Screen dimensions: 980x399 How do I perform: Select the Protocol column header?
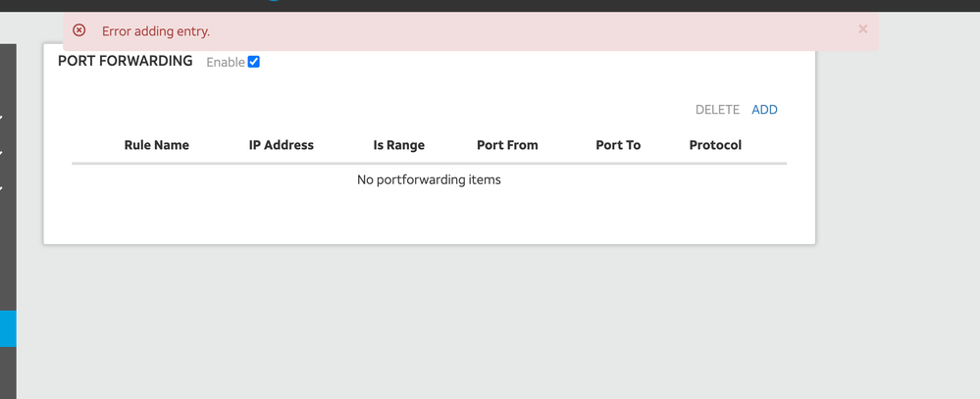[x=715, y=145]
